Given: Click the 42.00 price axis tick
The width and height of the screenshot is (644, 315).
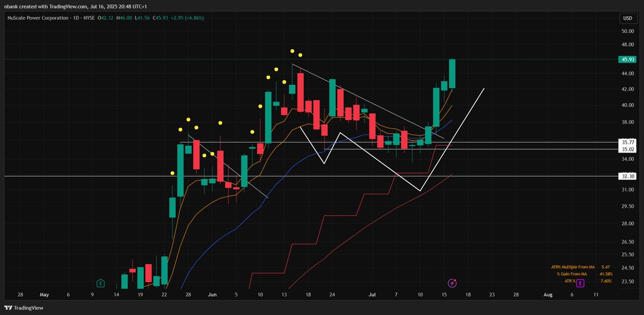Looking at the screenshot, I should tap(627, 90).
